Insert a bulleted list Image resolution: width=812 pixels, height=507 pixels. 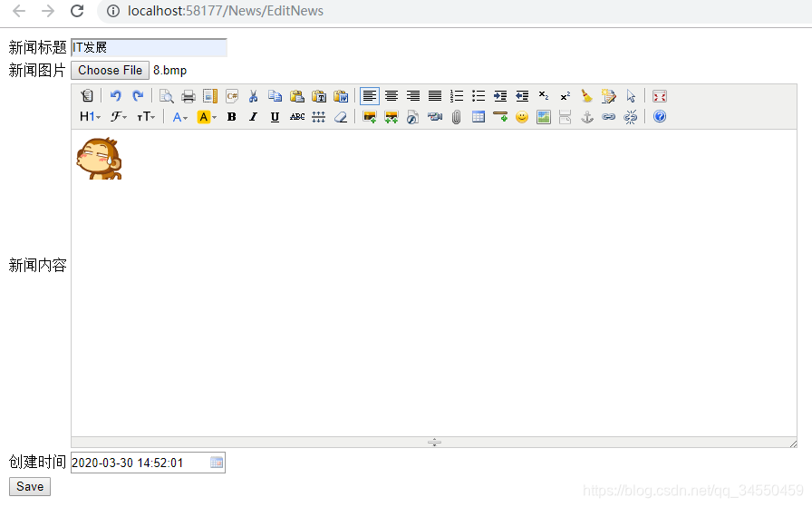pos(478,96)
